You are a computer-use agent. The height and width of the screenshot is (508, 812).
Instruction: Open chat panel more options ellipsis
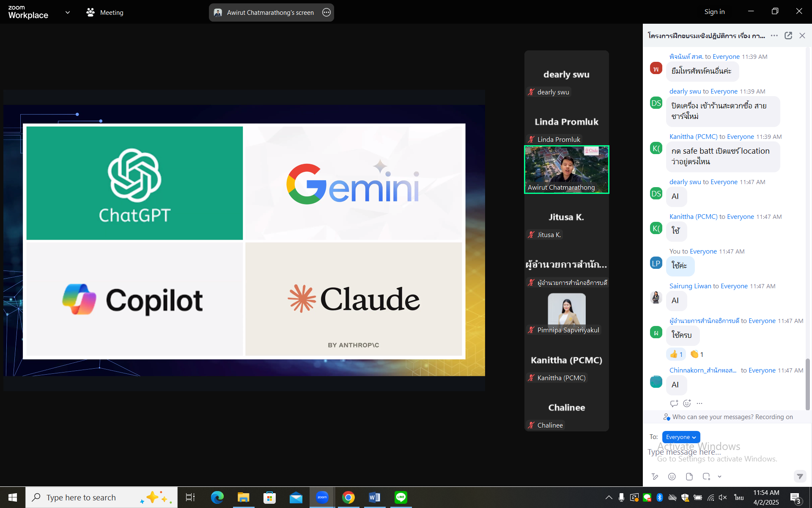pos(774,36)
